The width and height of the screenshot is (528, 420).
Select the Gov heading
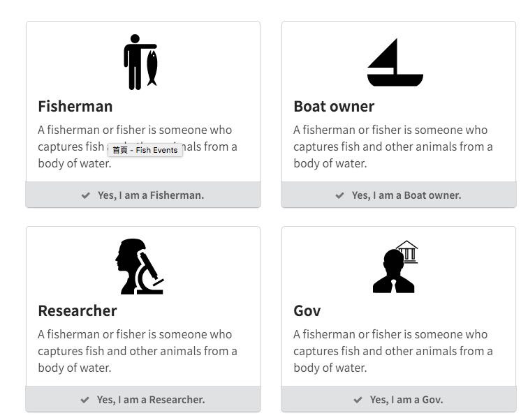[307, 310]
